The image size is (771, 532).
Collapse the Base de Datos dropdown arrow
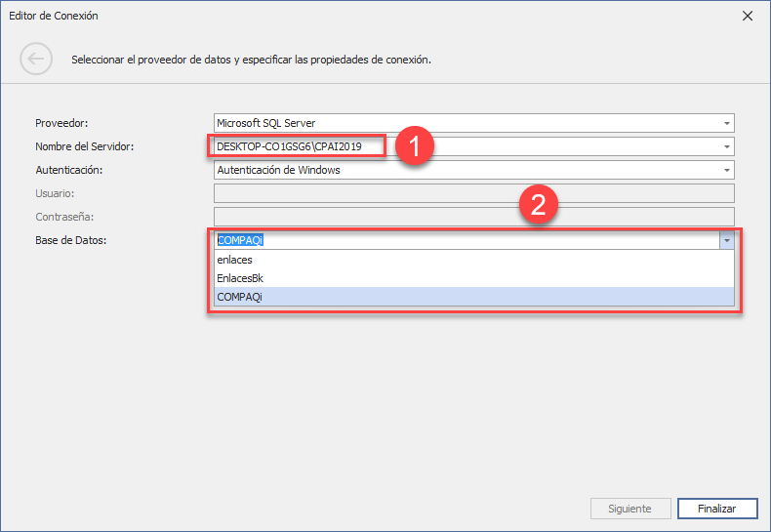(x=727, y=240)
